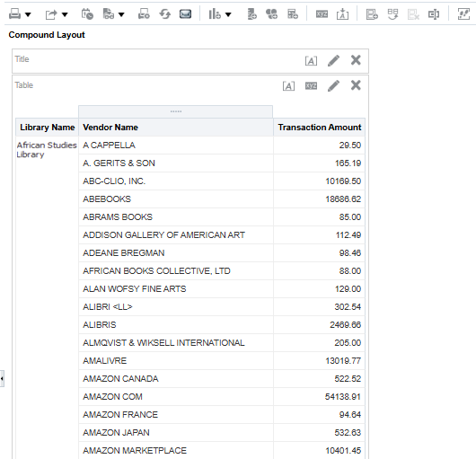Click the toolbar XYZ properties icon
Image resolution: width=476 pixels, height=459 pixels.
click(x=322, y=14)
